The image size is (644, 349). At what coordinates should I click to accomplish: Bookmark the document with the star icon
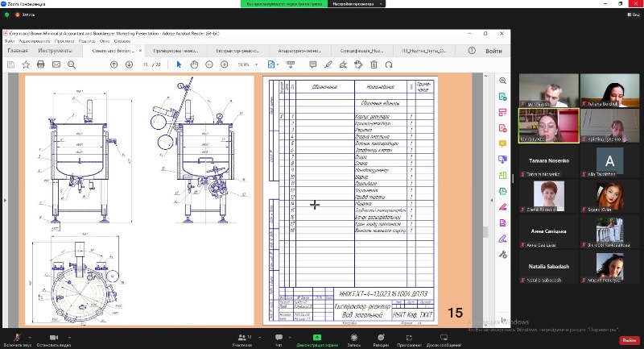[x=25, y=64]
